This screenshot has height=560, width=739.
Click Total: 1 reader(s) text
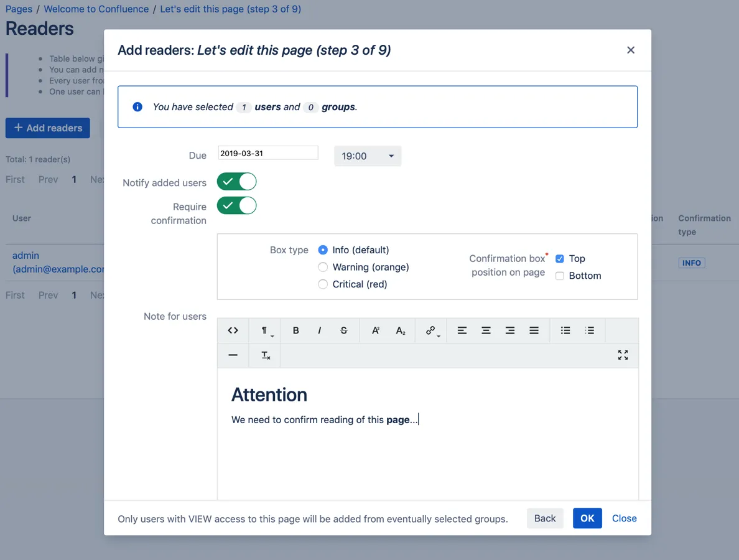pos(38,159)
